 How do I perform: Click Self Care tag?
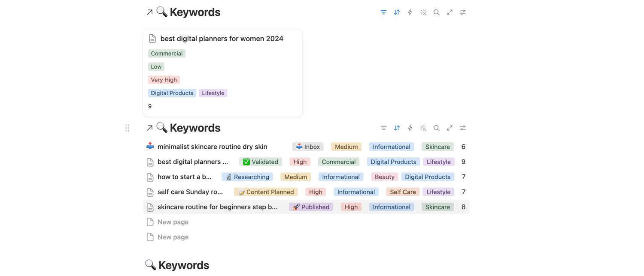click(403, 192)
